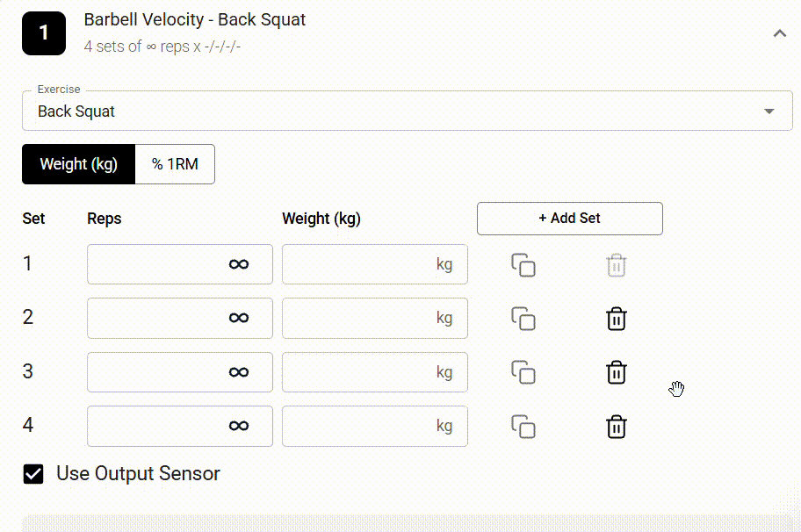Delete set 4 with trash icon
This screenshot has height=532, width=801.
616,427
